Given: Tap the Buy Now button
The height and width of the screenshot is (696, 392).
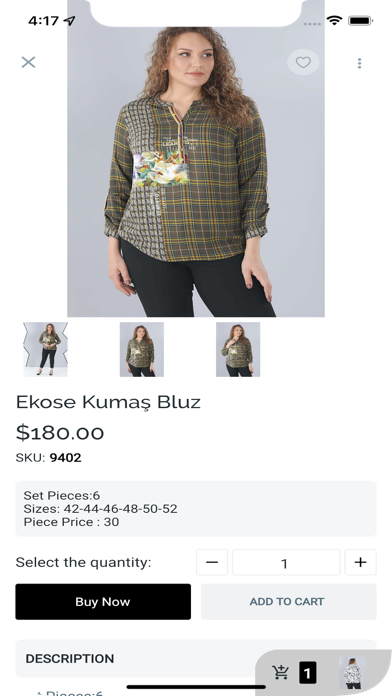Looking at the screenshot, I should pyautogui.click(x=103, y=601).
